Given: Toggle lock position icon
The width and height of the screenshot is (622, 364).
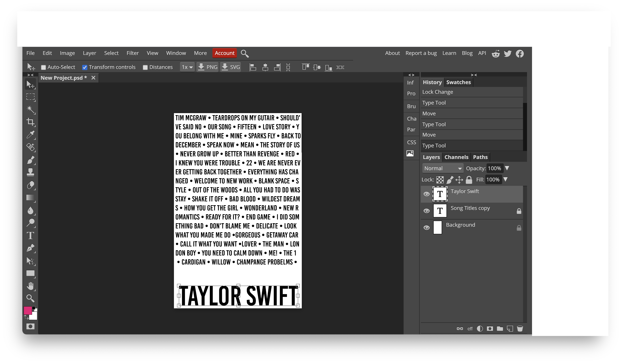Looking at the screenshot, I should point(459,180).
